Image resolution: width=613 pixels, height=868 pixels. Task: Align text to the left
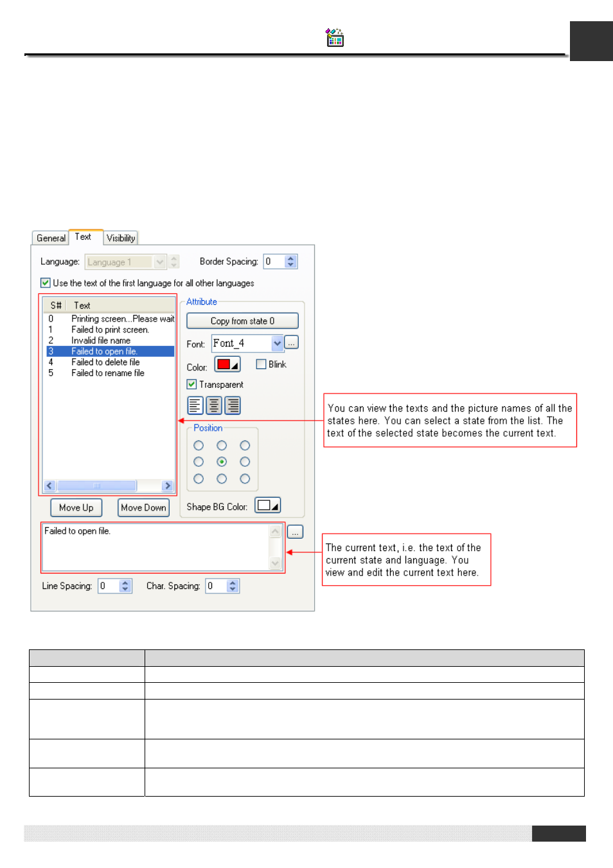(195, 405)
